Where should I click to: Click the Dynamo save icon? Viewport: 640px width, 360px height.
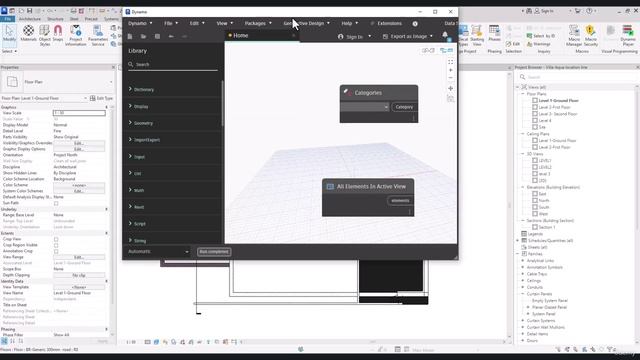[x=157, y=36]
